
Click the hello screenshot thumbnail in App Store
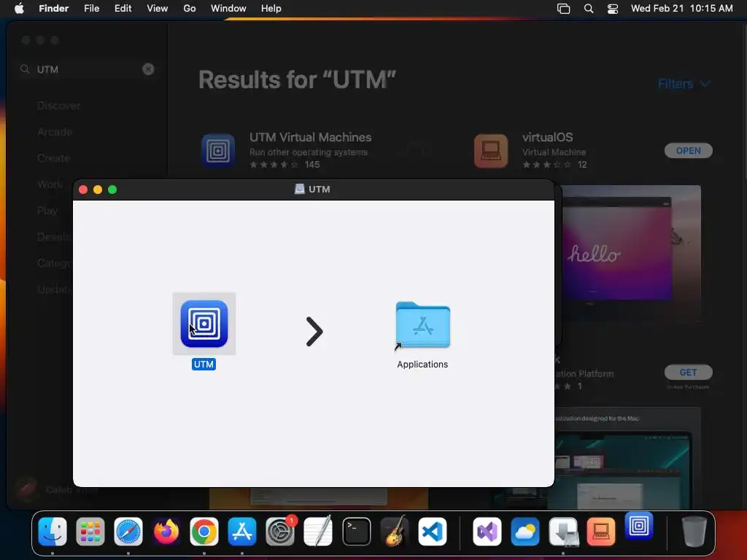tap(631, 252)
